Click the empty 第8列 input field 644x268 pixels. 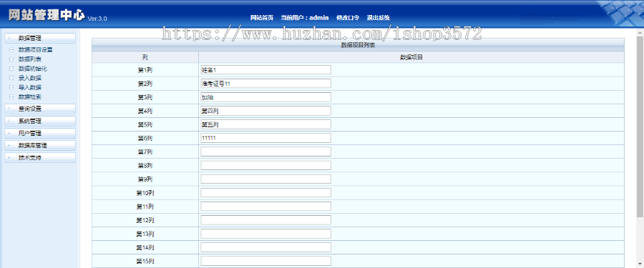(x=265, y=165)
